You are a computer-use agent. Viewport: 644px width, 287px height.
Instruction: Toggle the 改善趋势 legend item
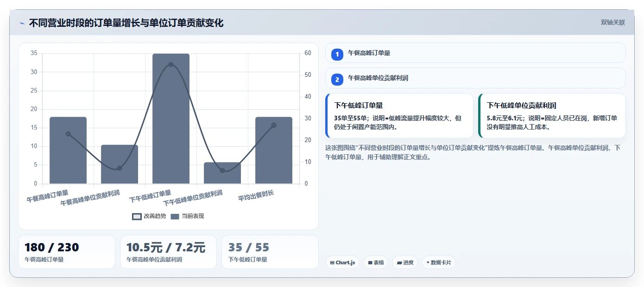[149, 216]
